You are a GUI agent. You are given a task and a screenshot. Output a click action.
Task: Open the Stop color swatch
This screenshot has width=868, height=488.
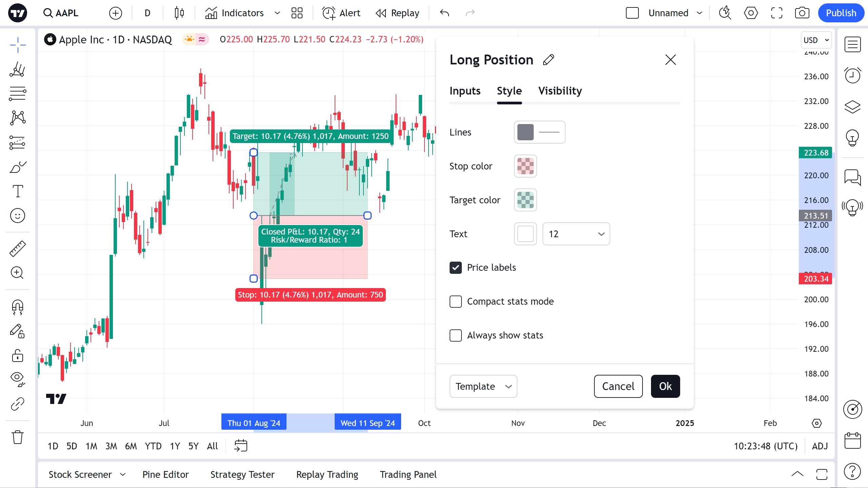525,166
